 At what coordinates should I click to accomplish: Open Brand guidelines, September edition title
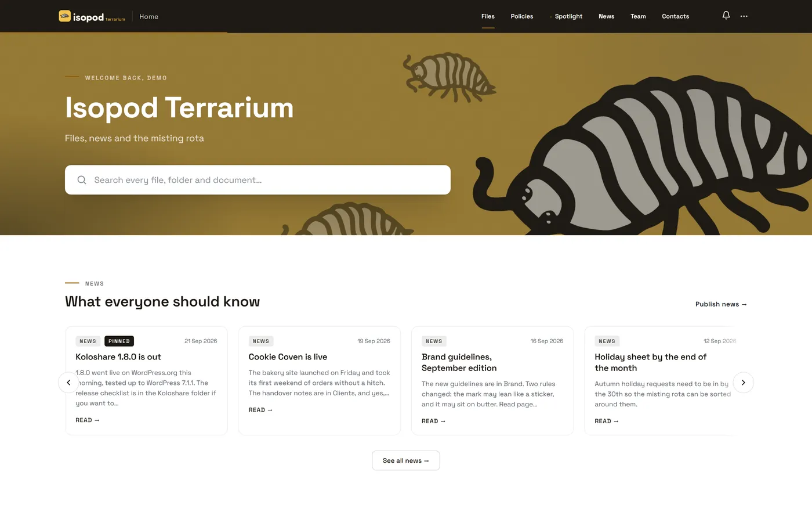click(x=459, y=362)
